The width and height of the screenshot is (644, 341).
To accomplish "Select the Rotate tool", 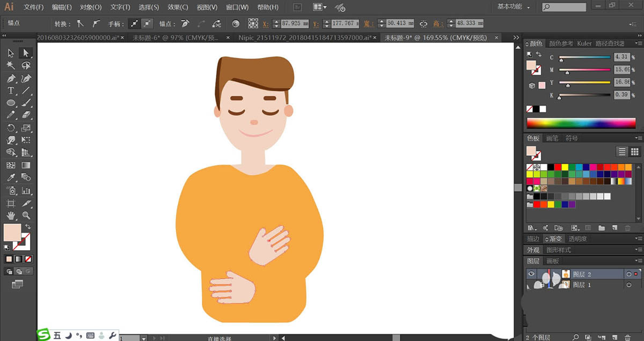I will (11, 128).
